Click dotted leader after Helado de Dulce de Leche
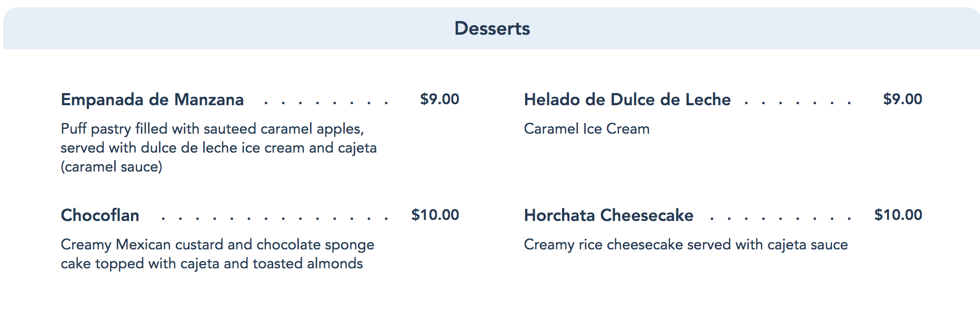 pos(797,102)
